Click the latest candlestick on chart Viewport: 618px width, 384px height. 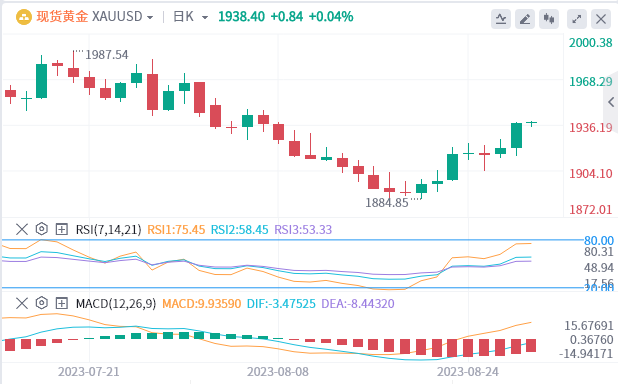pos(532,123)
